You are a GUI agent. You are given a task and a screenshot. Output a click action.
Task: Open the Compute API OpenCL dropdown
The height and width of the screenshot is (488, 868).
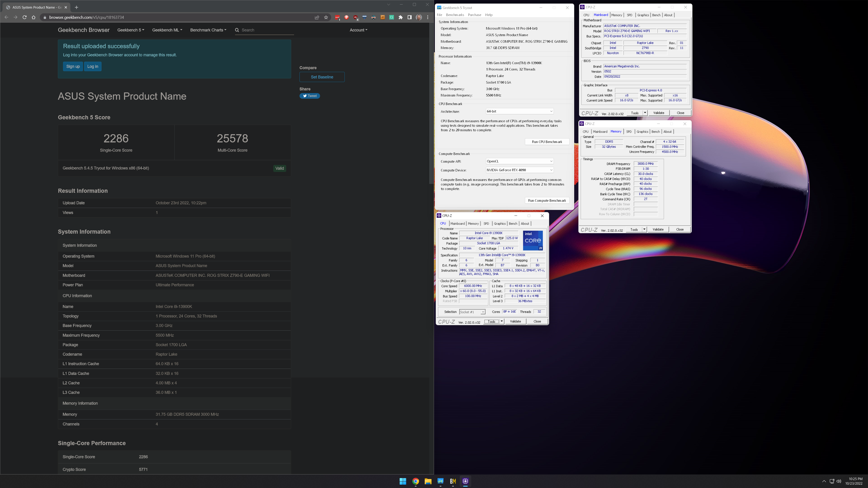(520, 161)
